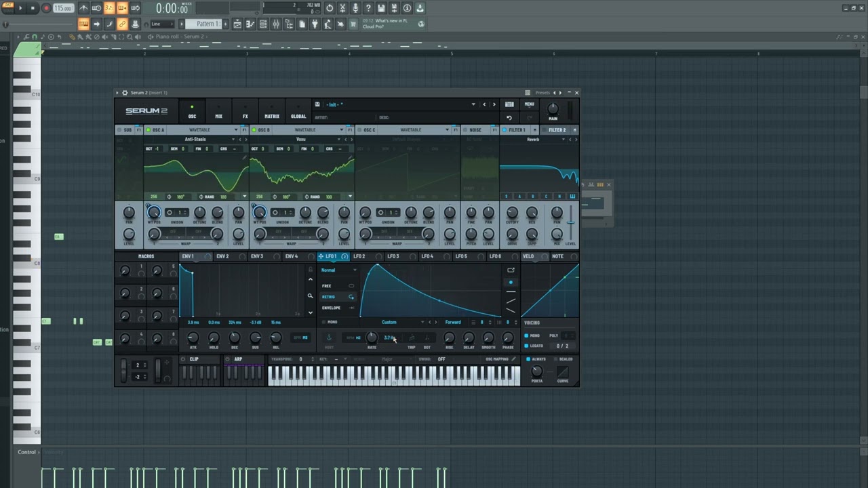Image resolution: width=868 pixels, height=488 pixels.
Task: Open Serum preset browser icon
Action: 509,104
